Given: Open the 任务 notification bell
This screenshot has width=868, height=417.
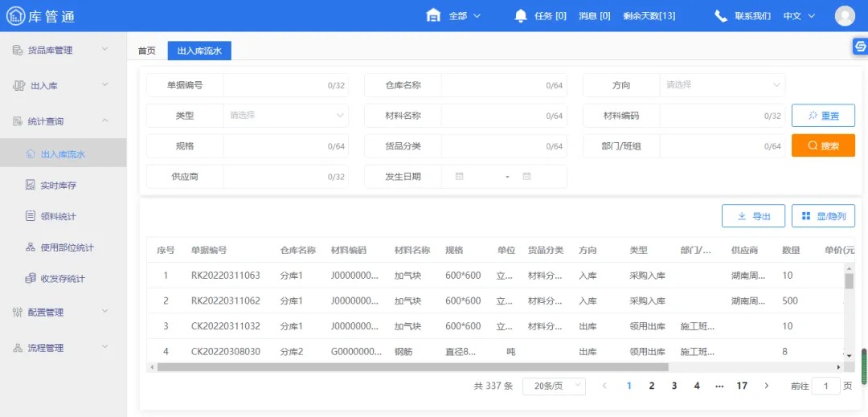Looking at the screenshot, I should click(x=521, y=16).
